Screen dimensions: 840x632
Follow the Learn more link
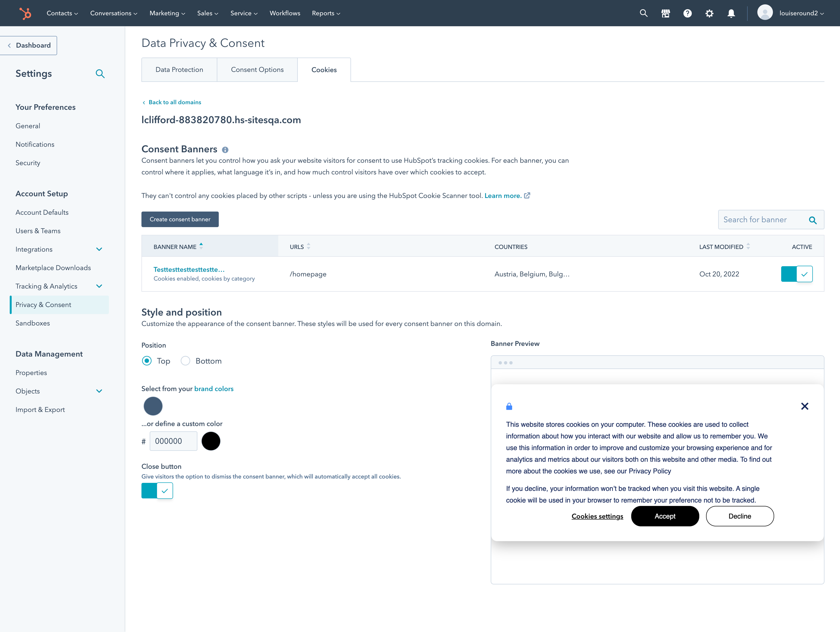pos(503,196)
